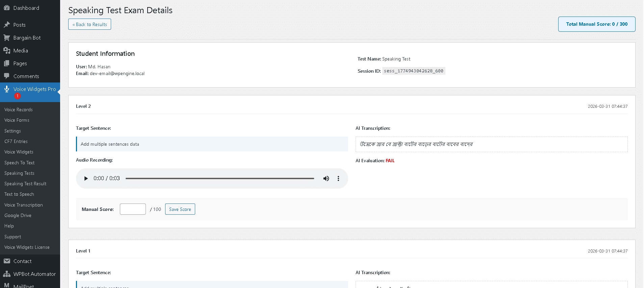The height and width of the screenshot is (288, 644).
Task: Click the Pages icon in sidebar
Action: (x=7, y=63)
